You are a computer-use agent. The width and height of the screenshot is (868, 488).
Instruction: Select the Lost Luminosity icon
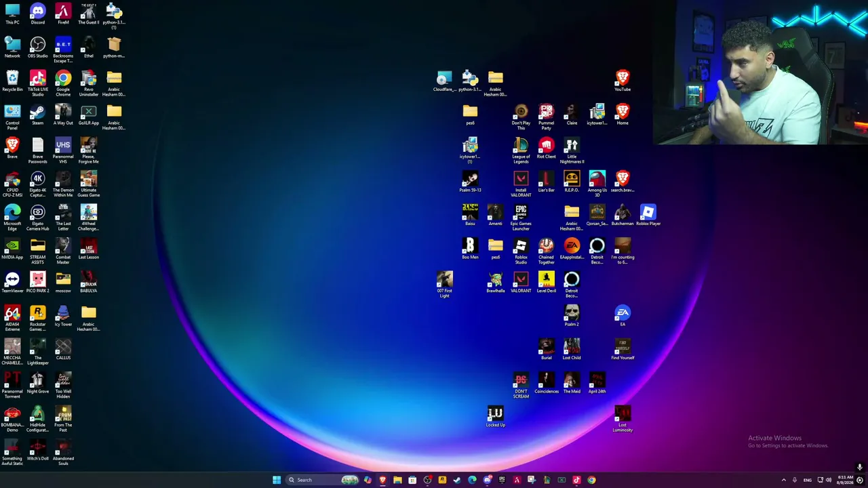click(623, 418)
